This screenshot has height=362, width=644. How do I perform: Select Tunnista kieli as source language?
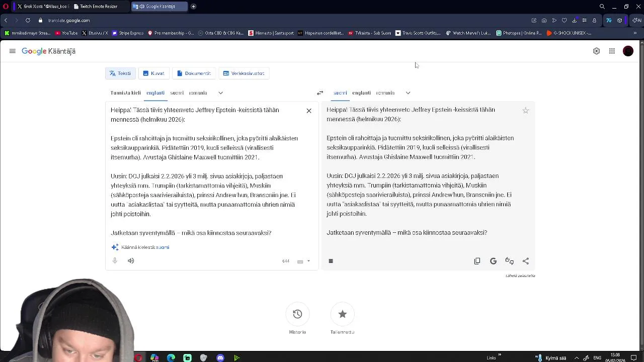(126, 93)
